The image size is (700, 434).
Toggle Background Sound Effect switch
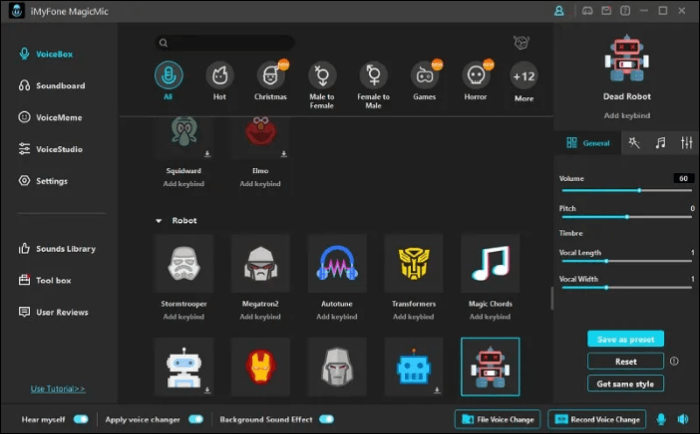coord(326,419)
